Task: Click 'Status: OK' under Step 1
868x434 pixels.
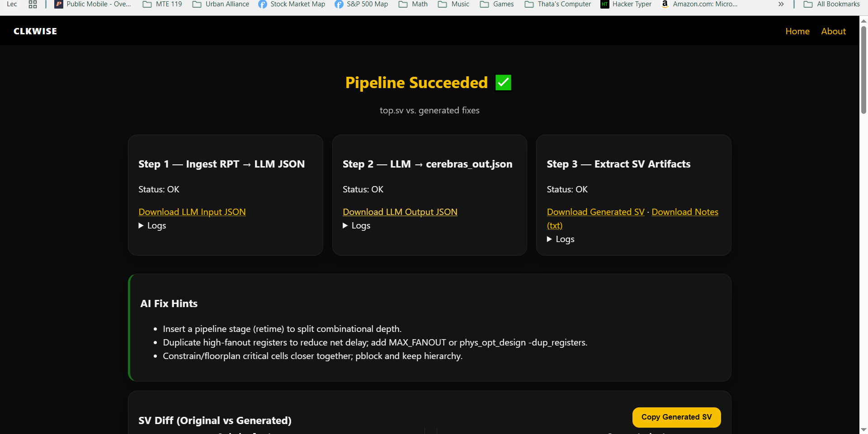Action: coord(159,189)
